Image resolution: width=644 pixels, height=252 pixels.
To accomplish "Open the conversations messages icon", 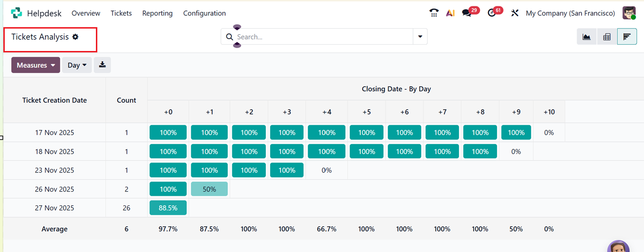I will 467,13.
